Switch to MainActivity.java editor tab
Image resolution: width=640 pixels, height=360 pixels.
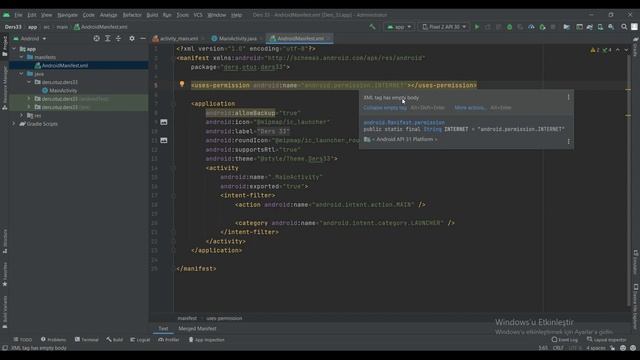pyautogui.click(x=237, y=39)
